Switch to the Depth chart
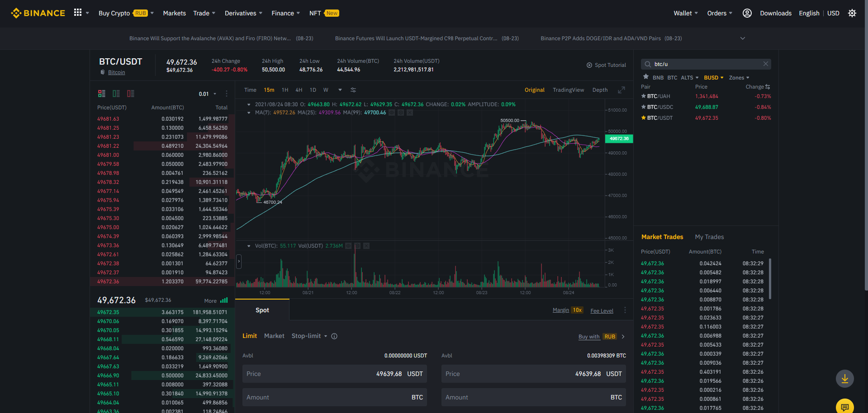This screenshot has height=413, width=868. pos(600,90)
